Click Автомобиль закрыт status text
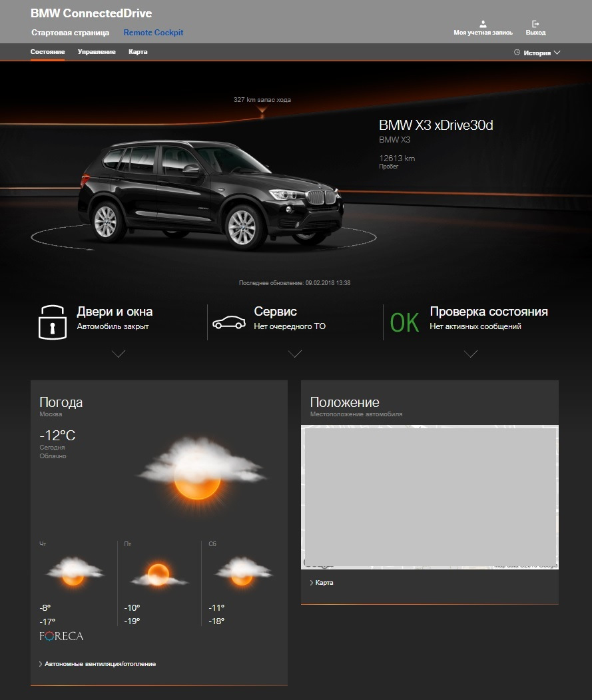The width and height of the screenshot is (592, 700). [x=113, y=326]
